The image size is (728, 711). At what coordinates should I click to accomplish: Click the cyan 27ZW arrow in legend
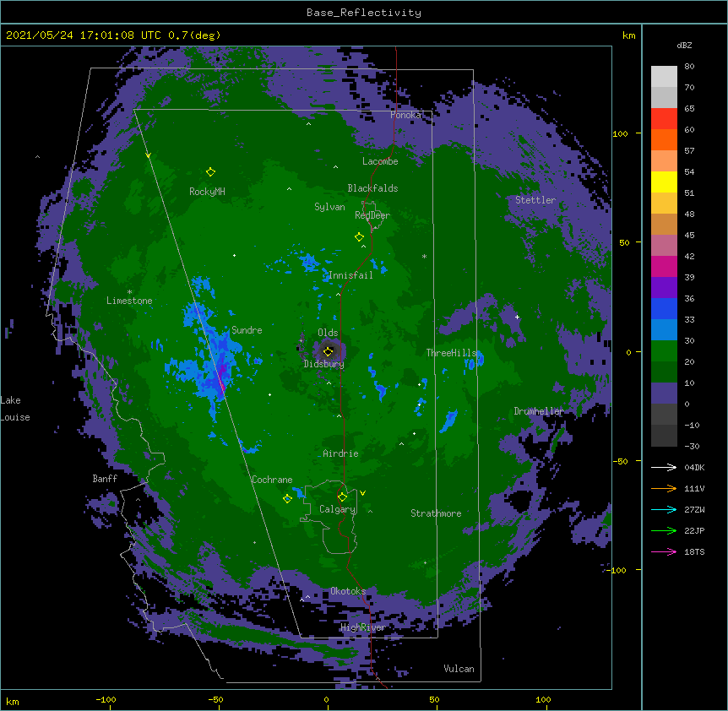(x=664, y=509)
